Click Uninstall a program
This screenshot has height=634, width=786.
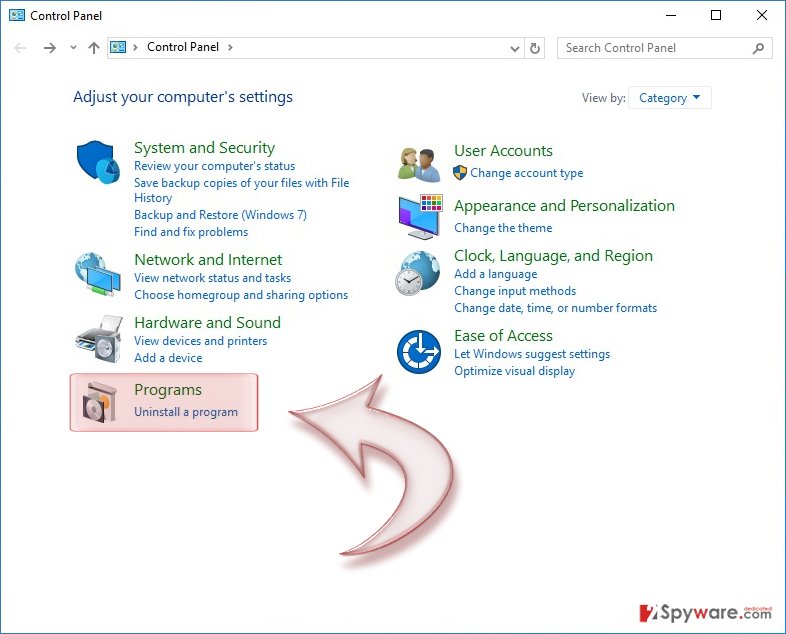[186, 412]
